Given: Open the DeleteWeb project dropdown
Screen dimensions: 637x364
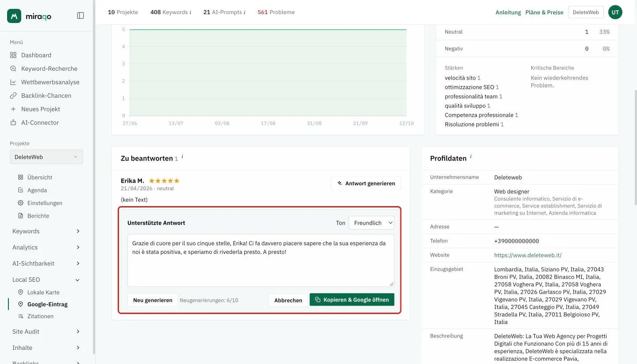Looking at the screenshot, I should coord(46,157).
